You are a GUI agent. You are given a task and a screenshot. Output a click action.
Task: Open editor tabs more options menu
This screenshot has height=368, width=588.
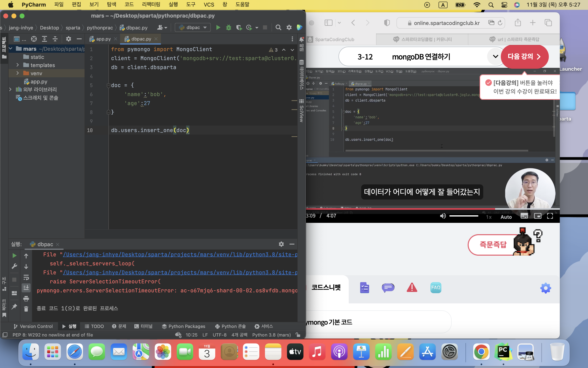[292, 39]
